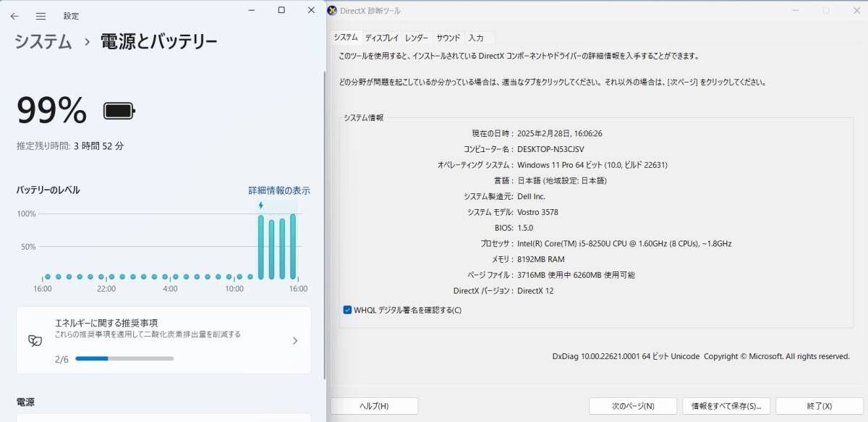Click the 言語 日本語 value

[x=562, y=181]
